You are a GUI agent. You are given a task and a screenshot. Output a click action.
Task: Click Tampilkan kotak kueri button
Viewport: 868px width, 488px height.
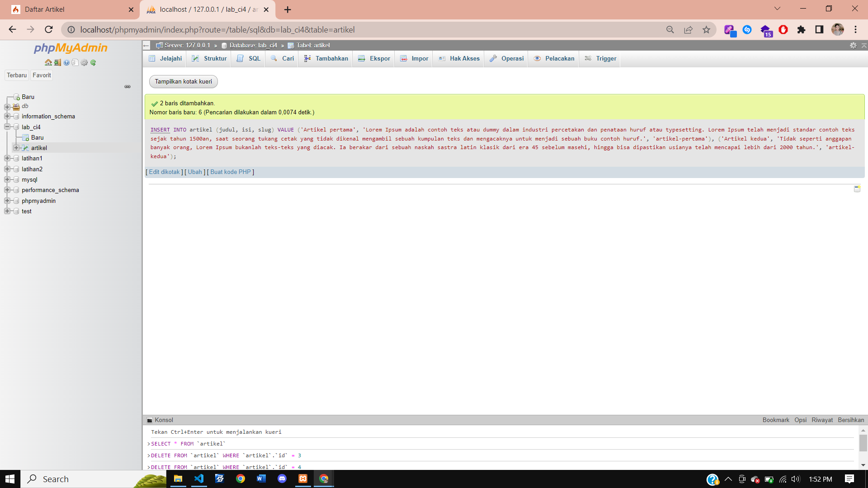[x=183, y=82]
